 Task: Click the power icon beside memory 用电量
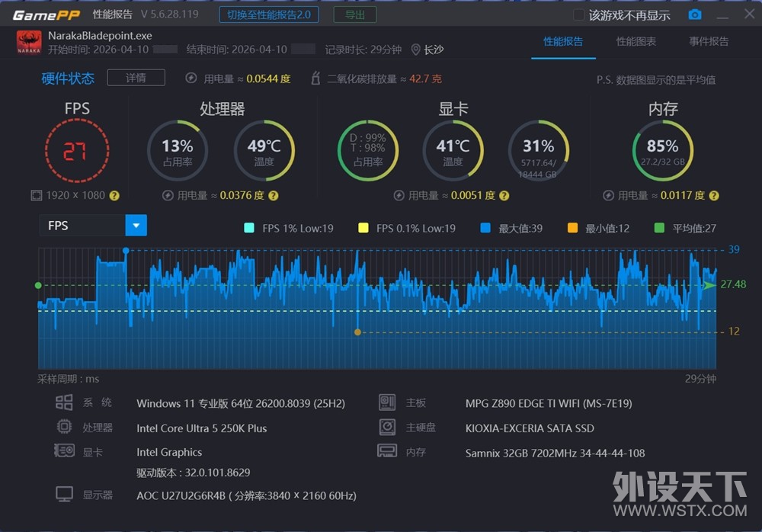(x=608, y=195)
